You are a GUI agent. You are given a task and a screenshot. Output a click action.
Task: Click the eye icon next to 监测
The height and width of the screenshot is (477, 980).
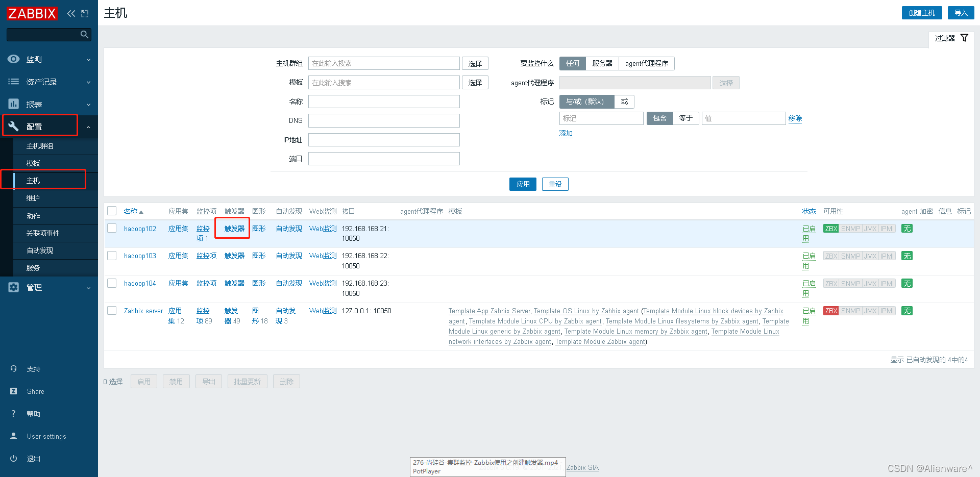[x=14, y=59]
